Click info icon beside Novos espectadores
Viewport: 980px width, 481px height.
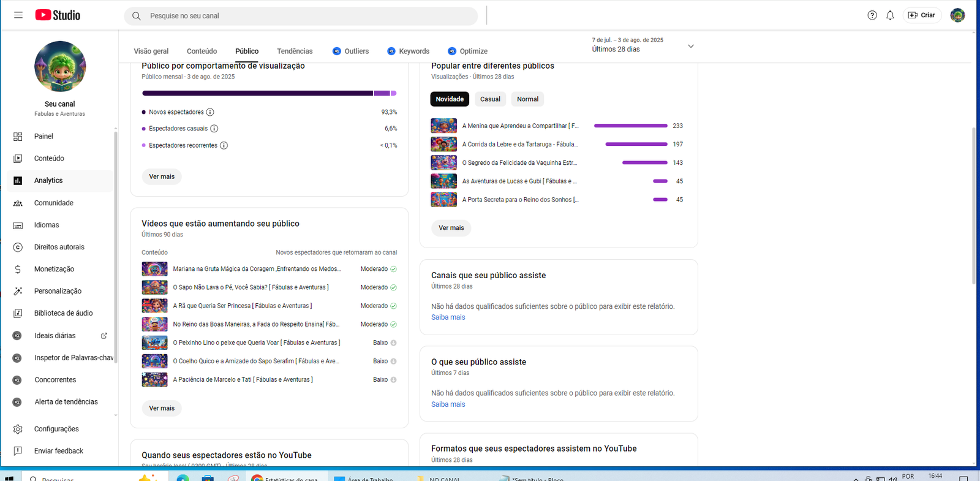tap(210, 112)
